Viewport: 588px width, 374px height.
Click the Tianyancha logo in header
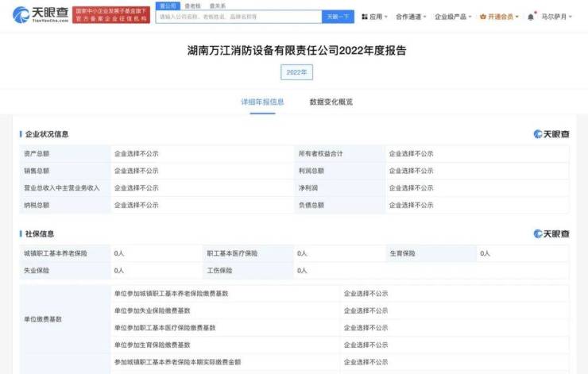click(39, 14)
